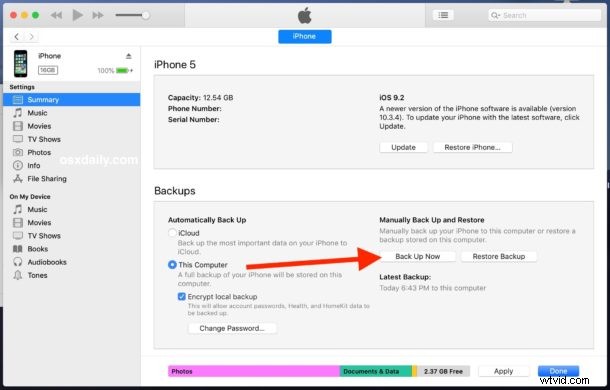Open File Sharing in the sidebar
The image size is (610, 390).
pyautogui.click(x=72, y=179)
